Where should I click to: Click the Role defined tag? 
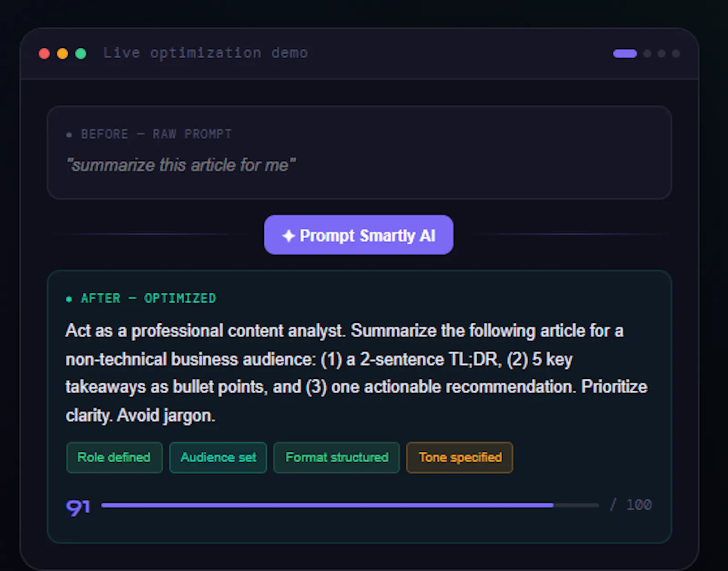pyautogui.click(x=114, y=458)
